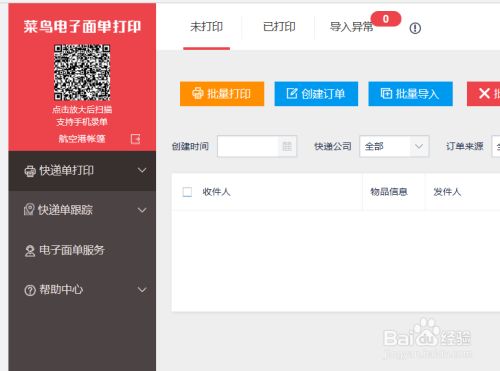500x371 pixels.
Task: Open the QR code to enlarge it
Action: click(x=82, y=72)
